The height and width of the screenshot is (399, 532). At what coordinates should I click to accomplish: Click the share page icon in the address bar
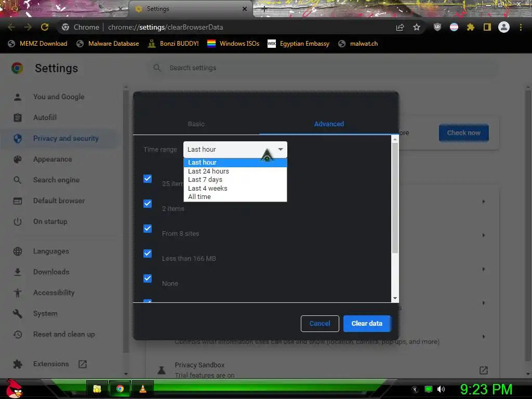[400, 27]
